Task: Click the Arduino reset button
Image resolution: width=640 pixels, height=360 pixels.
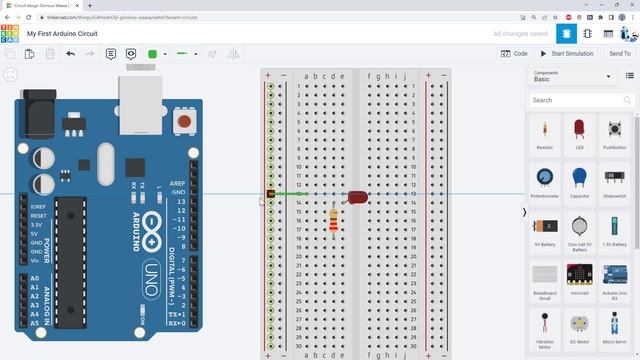Action: [x=184, y=121]
